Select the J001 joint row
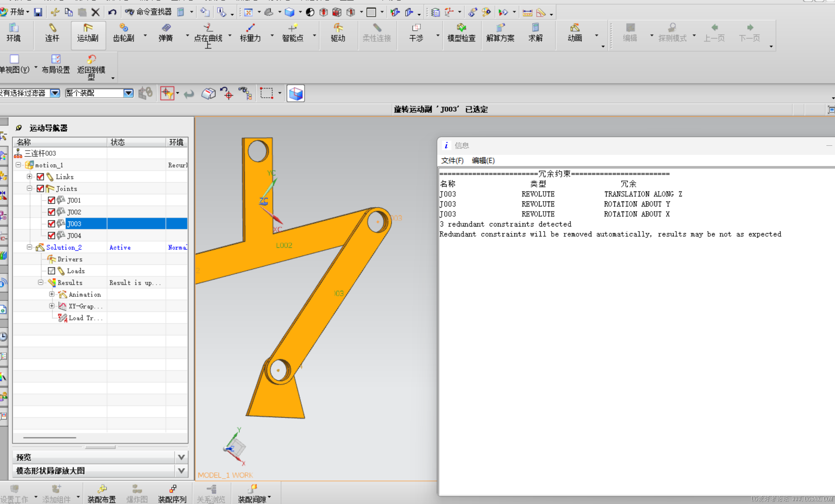The image size is (835, 504). tap(100, 200)
